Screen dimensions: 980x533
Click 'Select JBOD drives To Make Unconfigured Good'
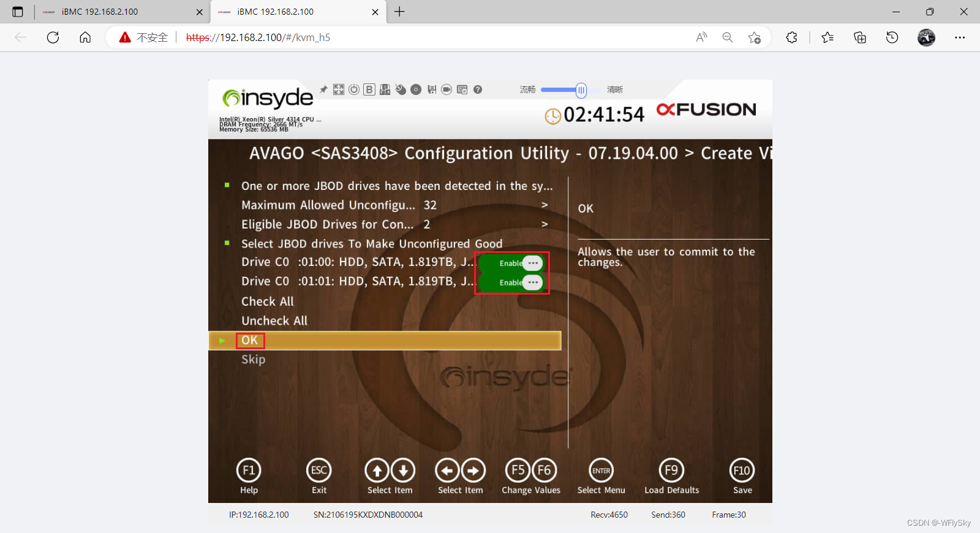(372, 244)
